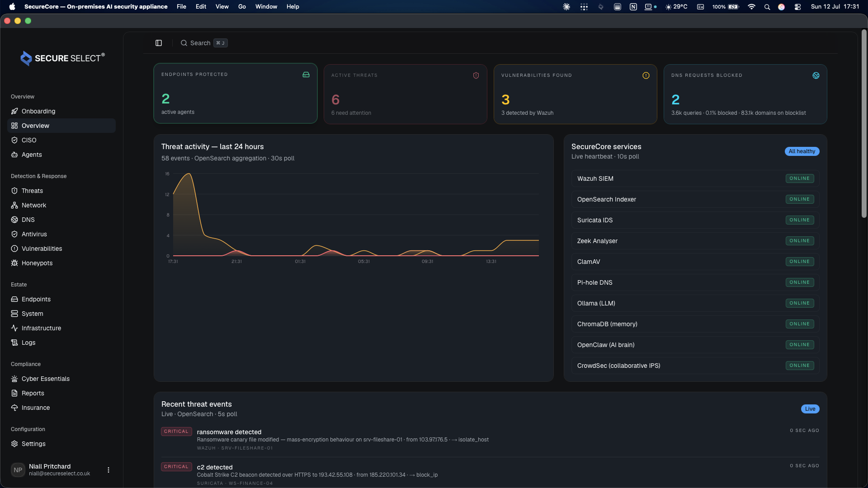Select the Zeek Analyser service row
The width and height of the screenshot is (868, 488).
[695, 241]
